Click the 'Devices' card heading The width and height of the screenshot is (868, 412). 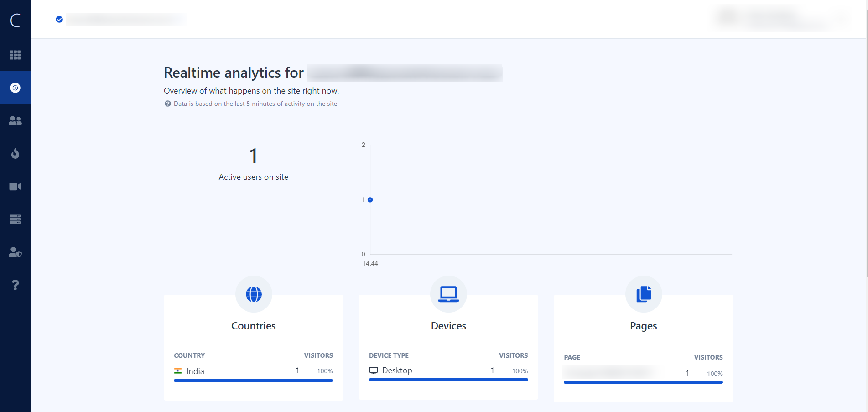(448, 326)
